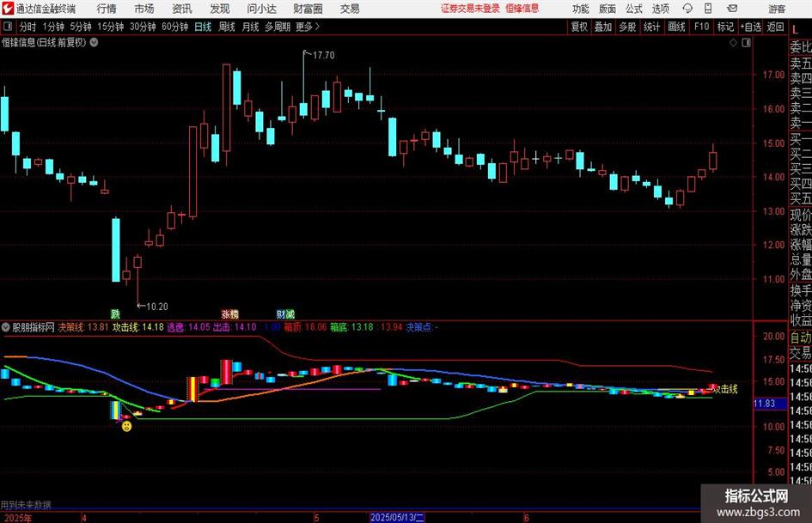Open the 问小达 menu

point(261,9)
